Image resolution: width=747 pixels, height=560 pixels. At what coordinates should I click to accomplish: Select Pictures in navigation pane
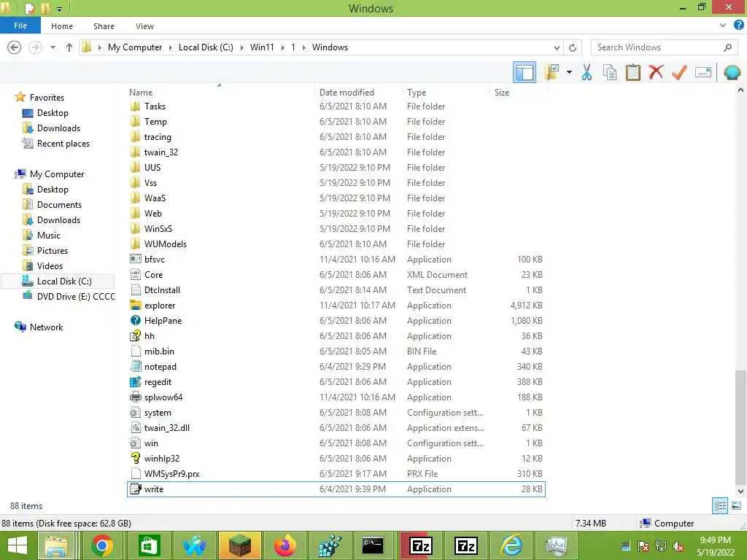click(x=53, y=251)
